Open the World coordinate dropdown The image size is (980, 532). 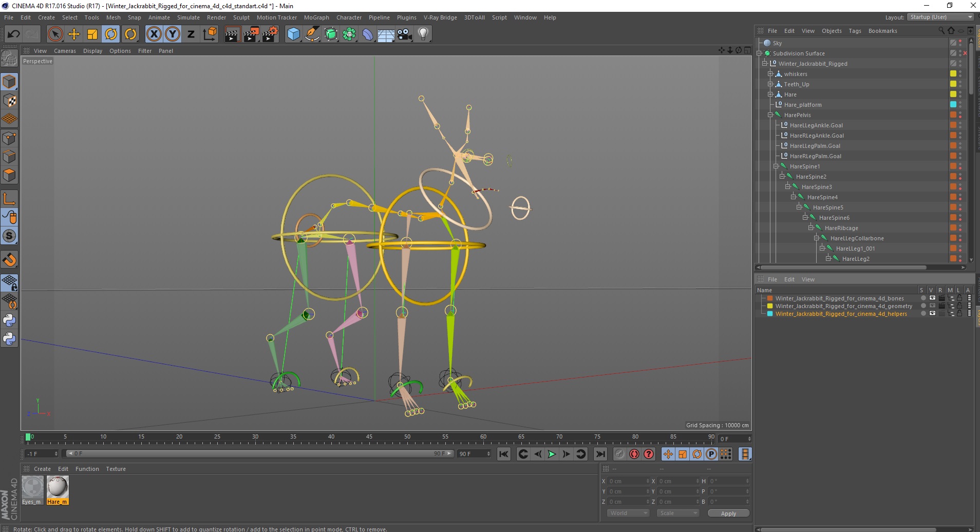click(628, 513)
